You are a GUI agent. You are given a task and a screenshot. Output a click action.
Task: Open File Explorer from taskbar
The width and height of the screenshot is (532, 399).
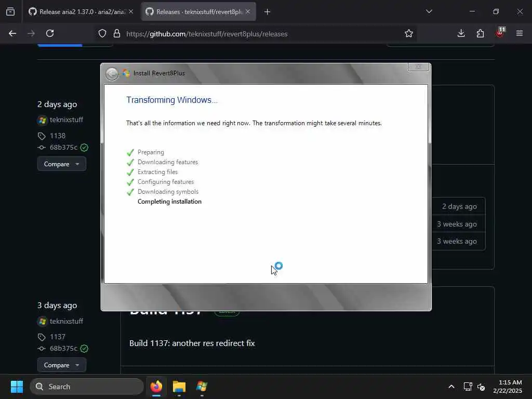point(179,387)
